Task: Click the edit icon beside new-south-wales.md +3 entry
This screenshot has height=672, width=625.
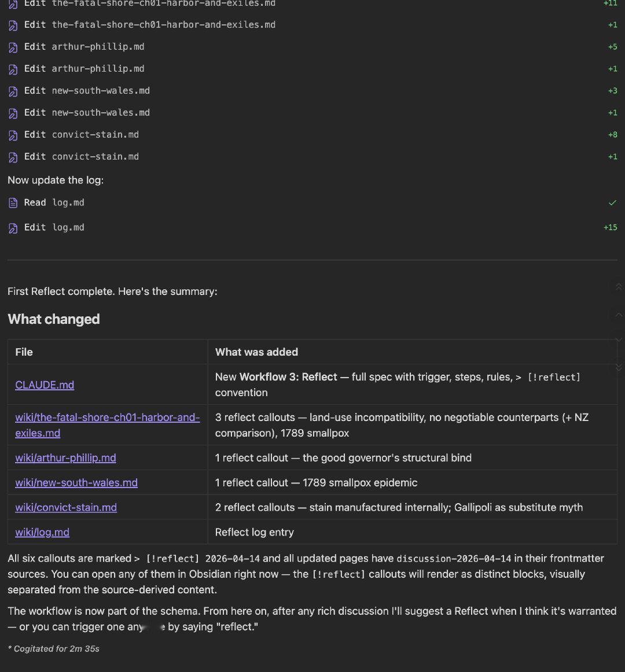Action: pyautogui.click(x=13, y=91)
